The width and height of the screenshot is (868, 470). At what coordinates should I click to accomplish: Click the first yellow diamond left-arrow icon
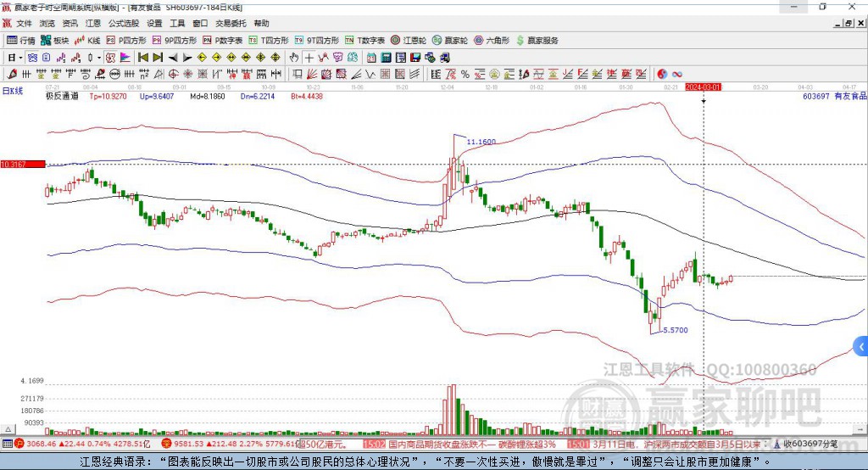[202, 58]
